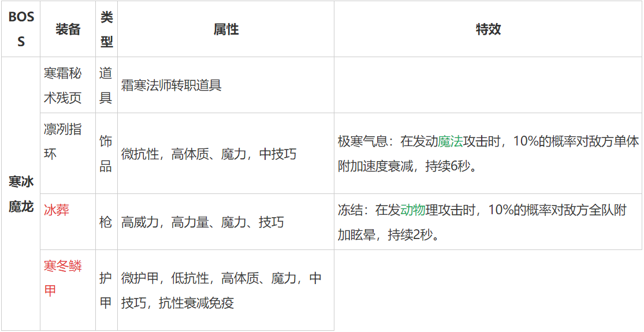Screen dimensions: 644x332
Task: Open the red 寒冬鳞甲 link
Action: (x=62, y=278)
